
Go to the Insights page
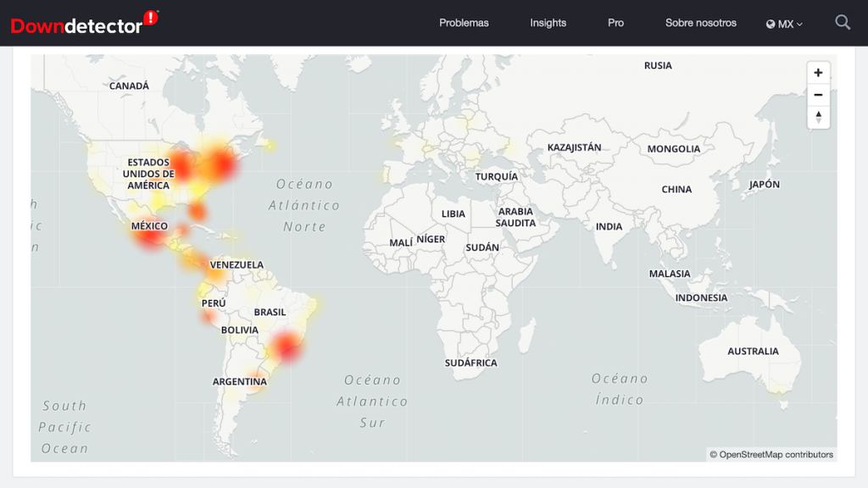point(548,23)
